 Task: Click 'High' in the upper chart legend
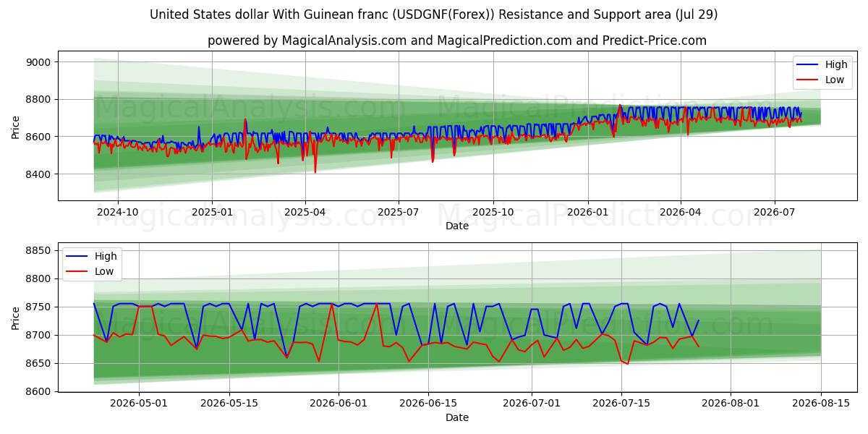click(x=836, y=64)
